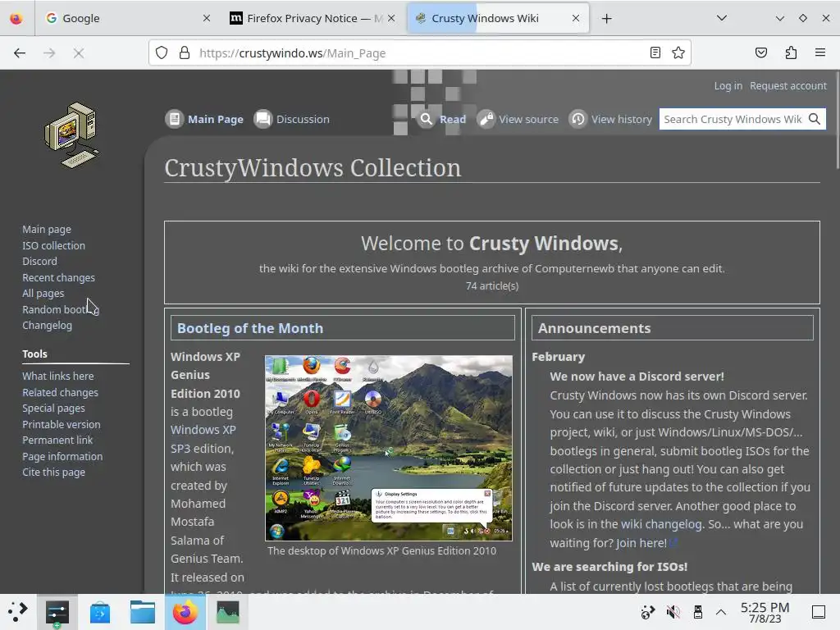Expand the list all tabs chevron
Screen dimensions: 840x630
pyautogui.click(x=722, y=18)
